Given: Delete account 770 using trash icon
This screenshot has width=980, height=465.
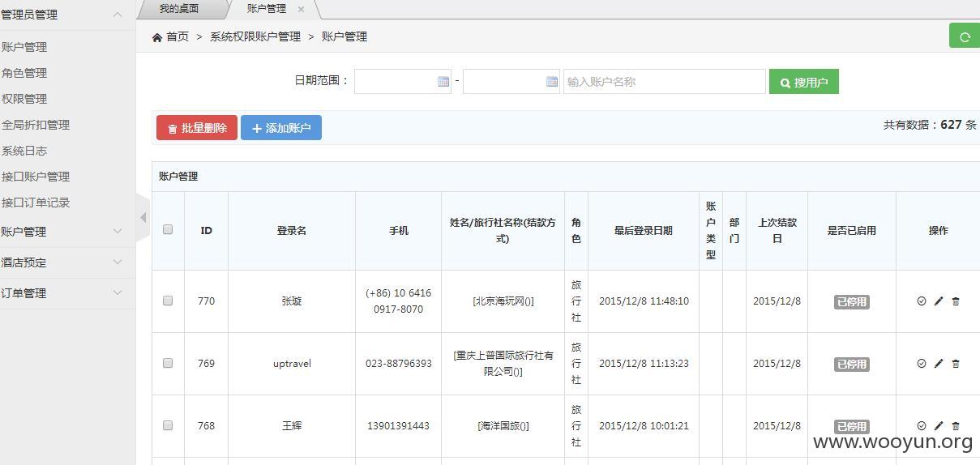Looking at the screenshot, I should (956, 301).
